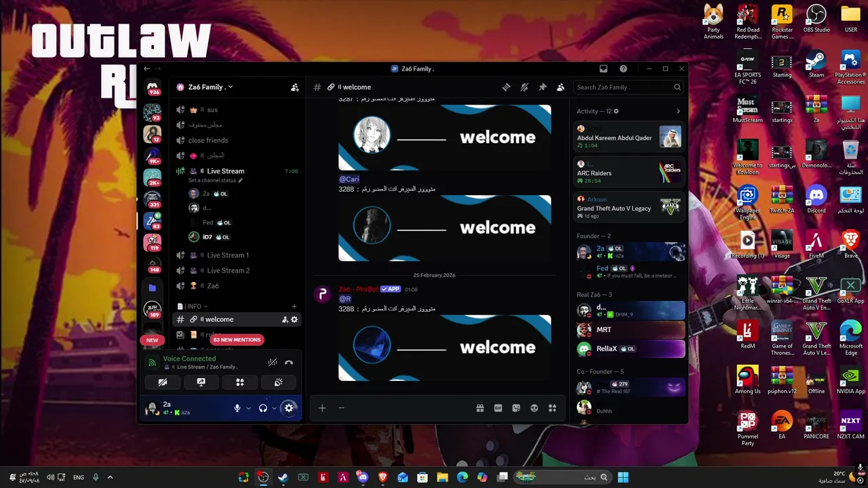Open Grand Theft Auto V Legacy activity card
Viewport: 868px width, 488px height.
(629, 208)
